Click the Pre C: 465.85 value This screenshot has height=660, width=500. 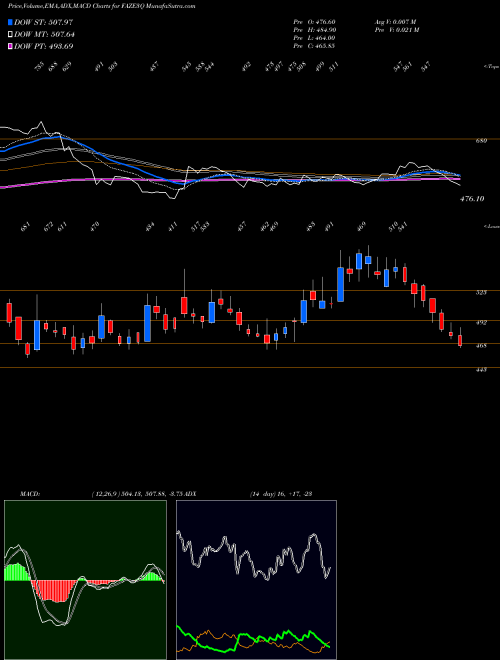click(x=314, y=46)
